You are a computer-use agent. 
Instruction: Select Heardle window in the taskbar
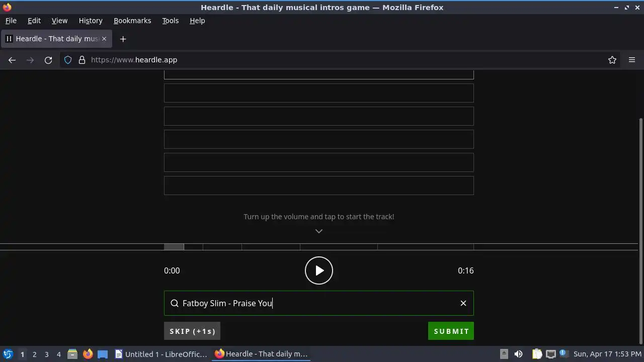(262, 354)
